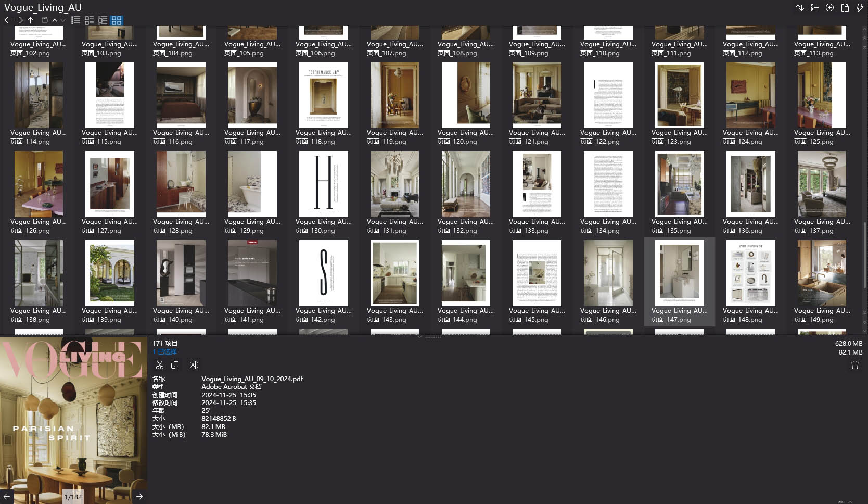
Task: Open the folder tab icon in toolbar
Action: pos(45,20)
